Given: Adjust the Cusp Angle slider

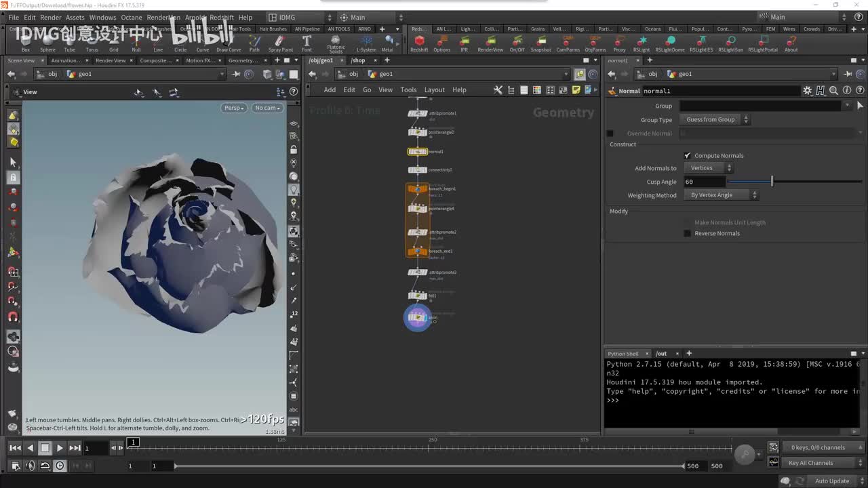Looking at the screenshot, I should [x=772, y=182].
